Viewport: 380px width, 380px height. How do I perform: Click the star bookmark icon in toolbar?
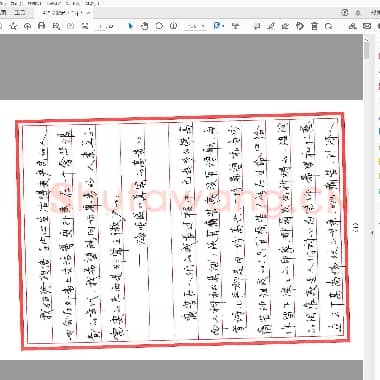pos(13,26)
